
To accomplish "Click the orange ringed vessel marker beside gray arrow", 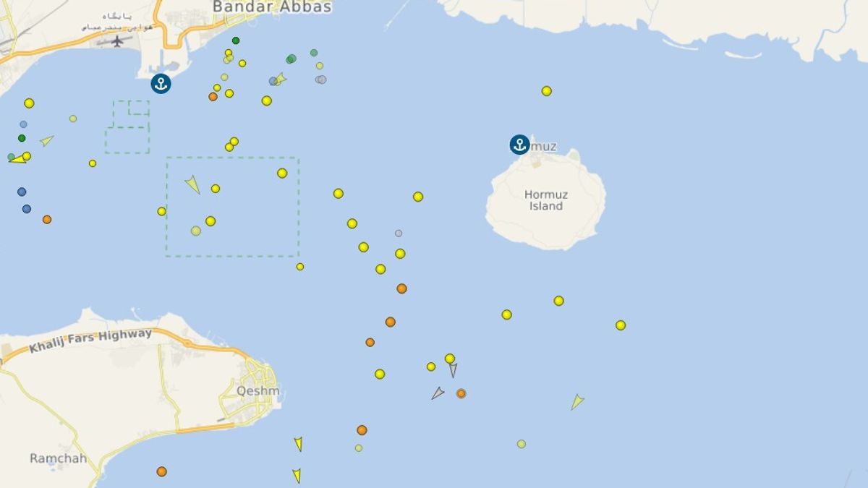I will tap(461, 393).
